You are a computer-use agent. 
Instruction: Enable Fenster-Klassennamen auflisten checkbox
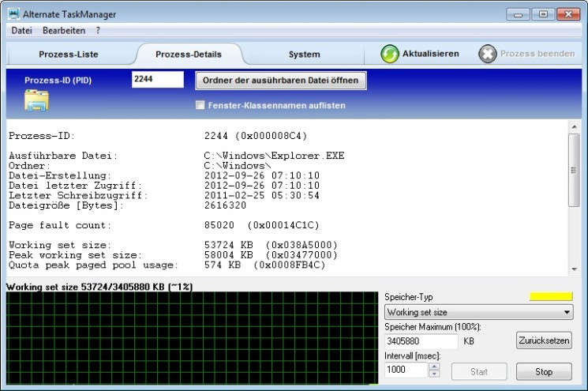click(x=200, y=105)
